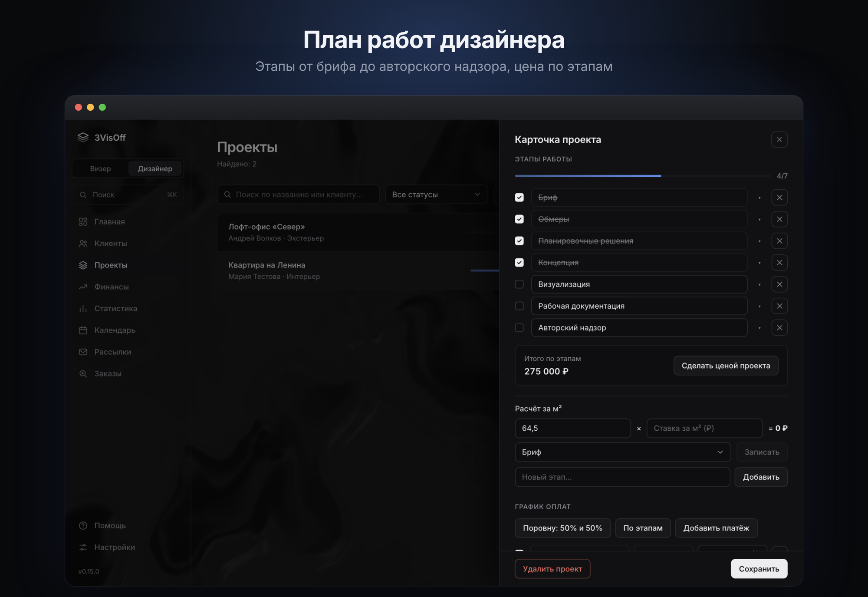
Task: Mark Визуализация stage as done
Action: [x=519, y=284]
